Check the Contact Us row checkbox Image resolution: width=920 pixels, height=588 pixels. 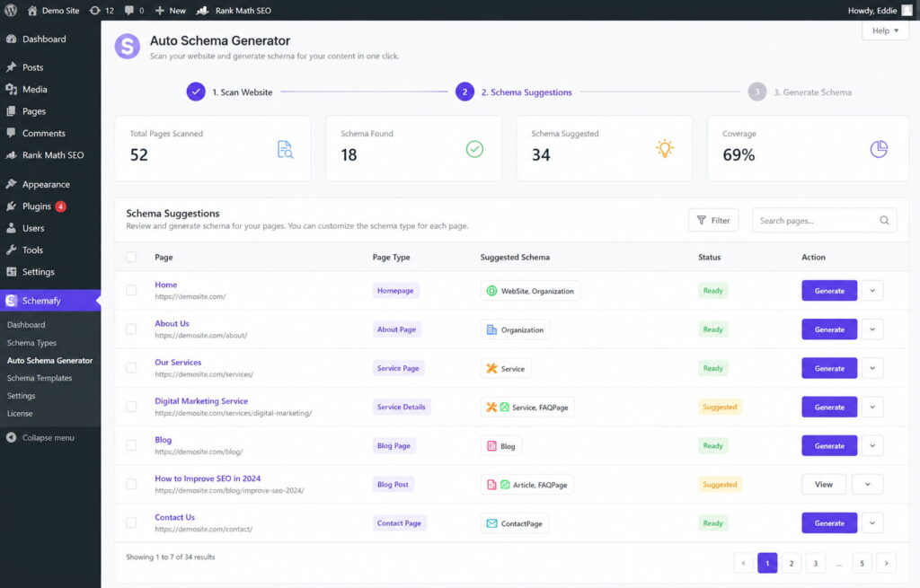point(131,522)
